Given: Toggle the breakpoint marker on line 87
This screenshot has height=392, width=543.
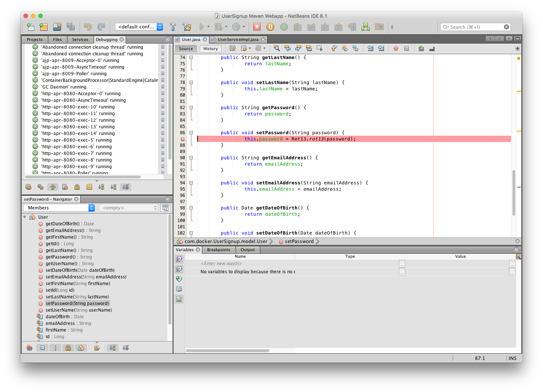Looking at the screenshot, I should [182, 139].
